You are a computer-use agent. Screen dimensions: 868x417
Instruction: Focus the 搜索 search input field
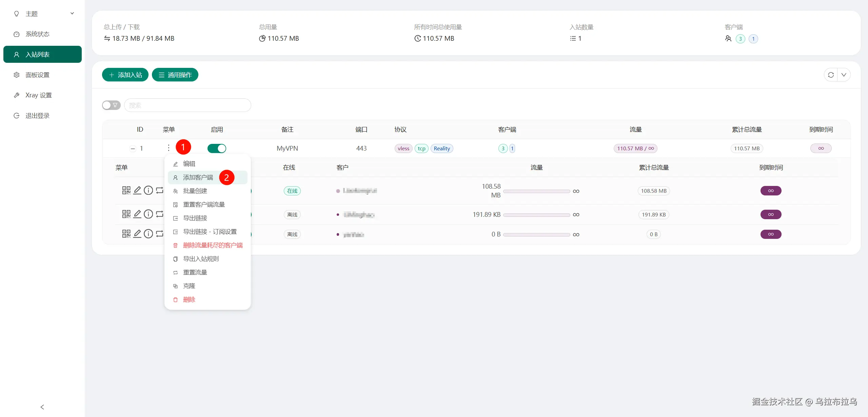click(x=188, y=105)
